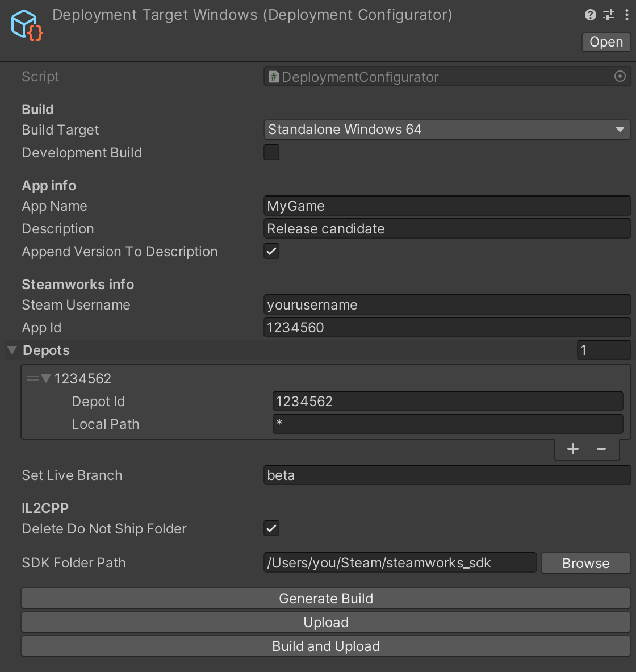636x672 pixels.
Task: Grab the depot 1234562 reorder handle
Action: click(32, 378)
